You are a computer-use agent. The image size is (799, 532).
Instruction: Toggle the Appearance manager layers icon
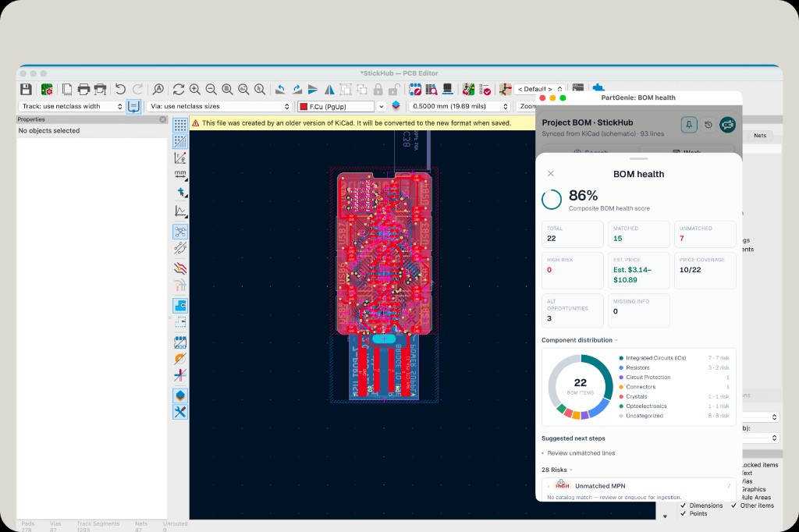[180, 395]
